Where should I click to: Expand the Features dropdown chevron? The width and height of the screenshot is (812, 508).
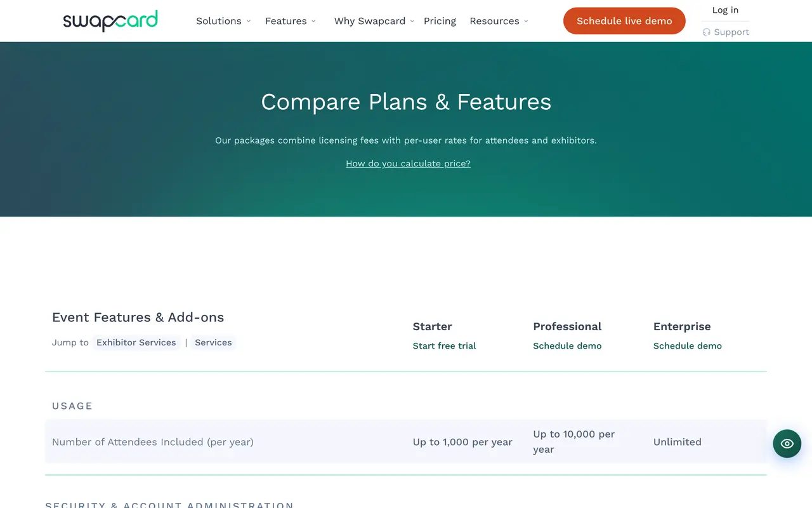tap(313, 22)
